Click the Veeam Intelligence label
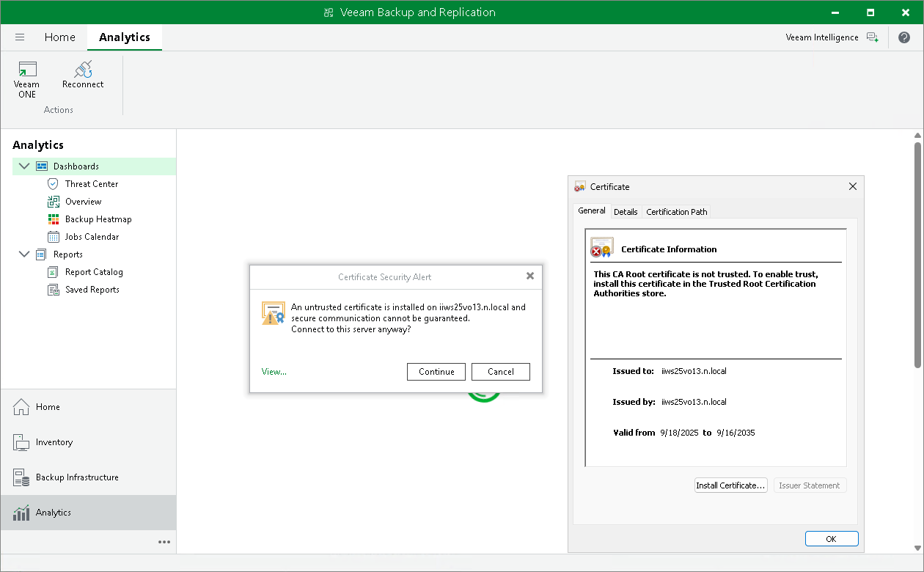 [x=822, y=37]
